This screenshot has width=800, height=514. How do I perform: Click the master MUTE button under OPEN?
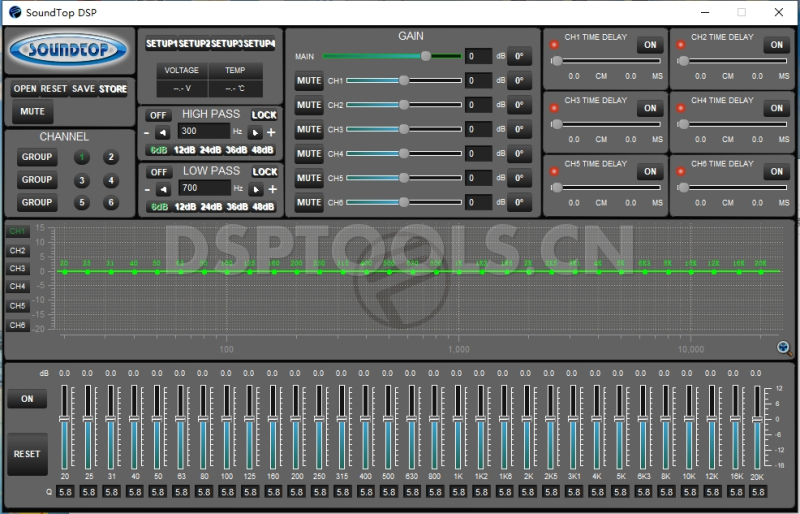[33, 112]
